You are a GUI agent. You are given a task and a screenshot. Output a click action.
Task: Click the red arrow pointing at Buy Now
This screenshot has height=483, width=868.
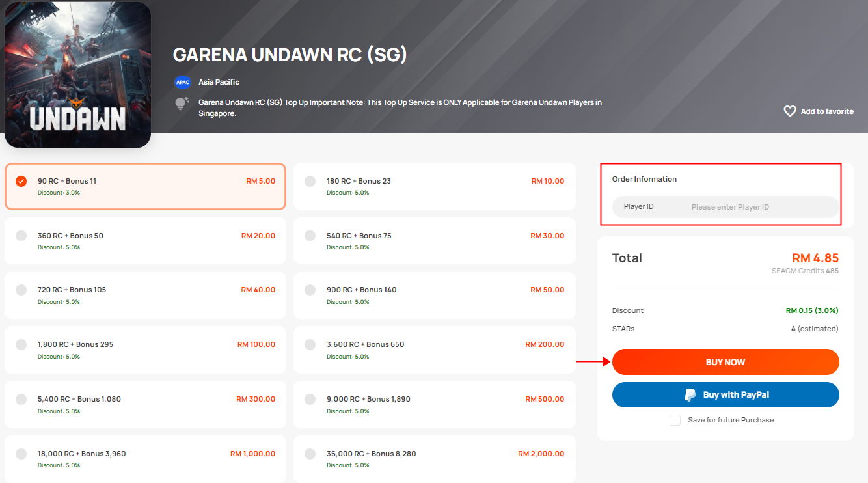tap(593, 362)
